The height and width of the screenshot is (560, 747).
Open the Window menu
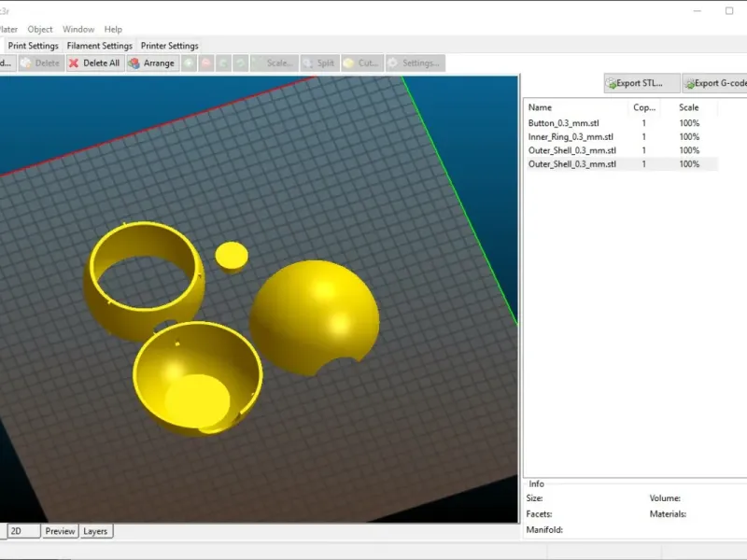click(78, 30)
